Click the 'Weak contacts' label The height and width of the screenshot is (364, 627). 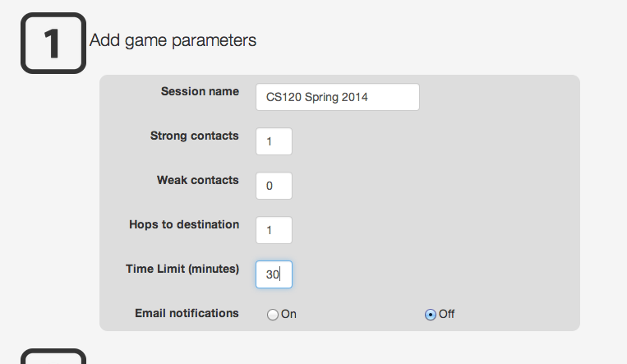click(x=198, y=180)
